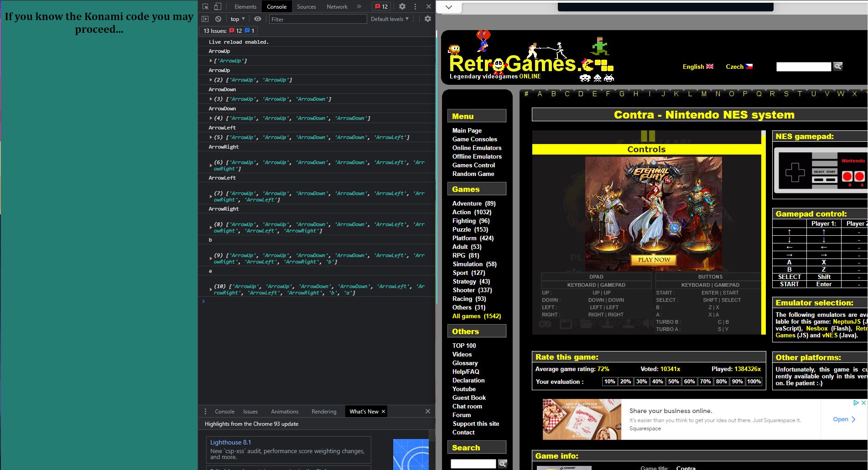Click the browser tab search chevron
The height and width of the screenshot is (470, 868).
[449, 7]
